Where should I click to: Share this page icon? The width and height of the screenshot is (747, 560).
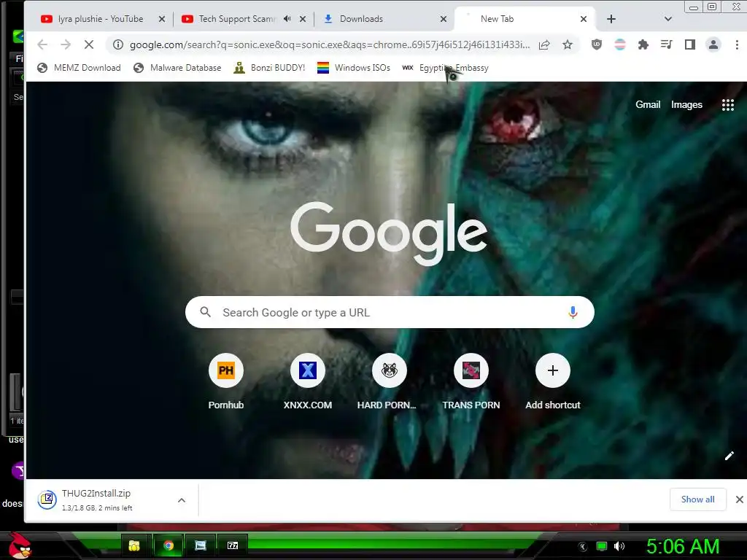point(544,44)
